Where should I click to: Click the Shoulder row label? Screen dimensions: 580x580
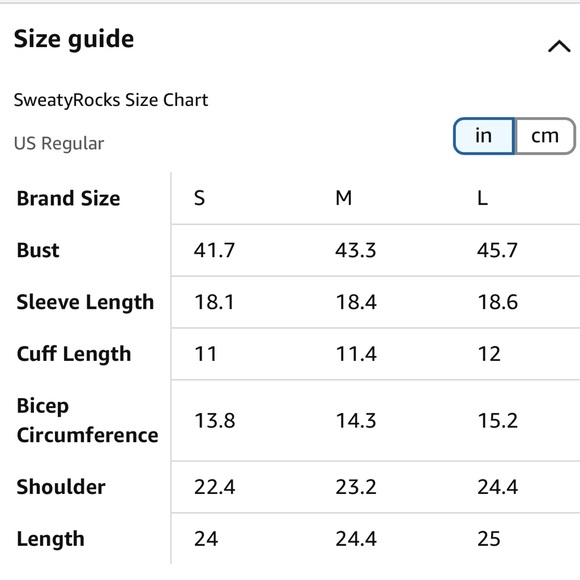(x=61, y=487)
